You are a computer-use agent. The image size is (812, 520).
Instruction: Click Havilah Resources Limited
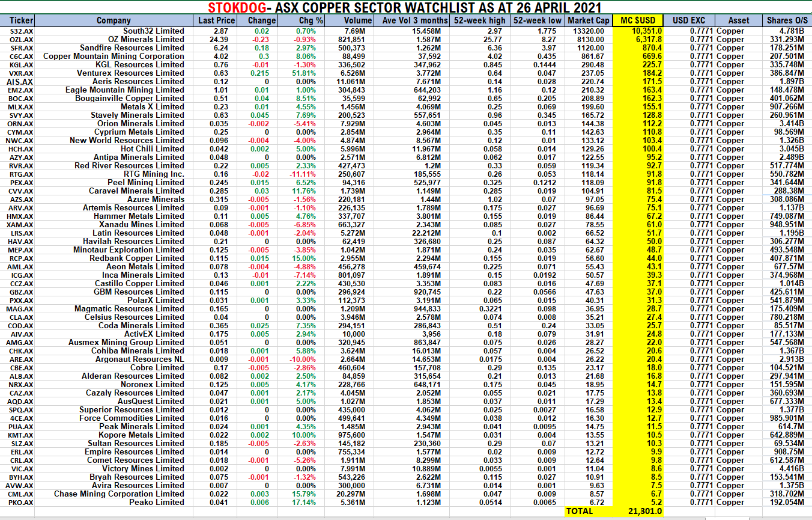134,241
